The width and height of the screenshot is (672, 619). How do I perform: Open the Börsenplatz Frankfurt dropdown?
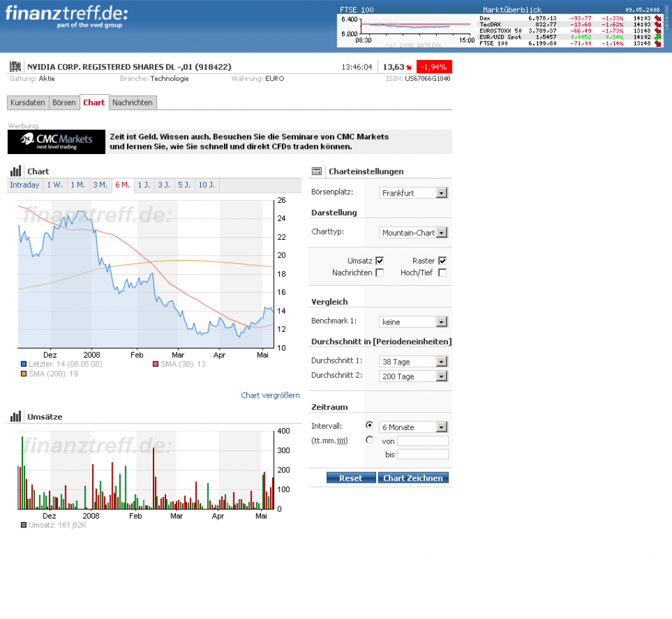click(414, 193)
